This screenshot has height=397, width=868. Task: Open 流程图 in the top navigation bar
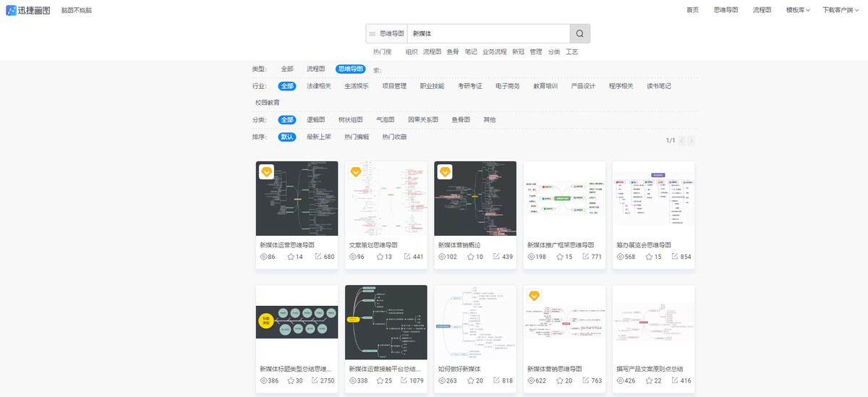762,10
